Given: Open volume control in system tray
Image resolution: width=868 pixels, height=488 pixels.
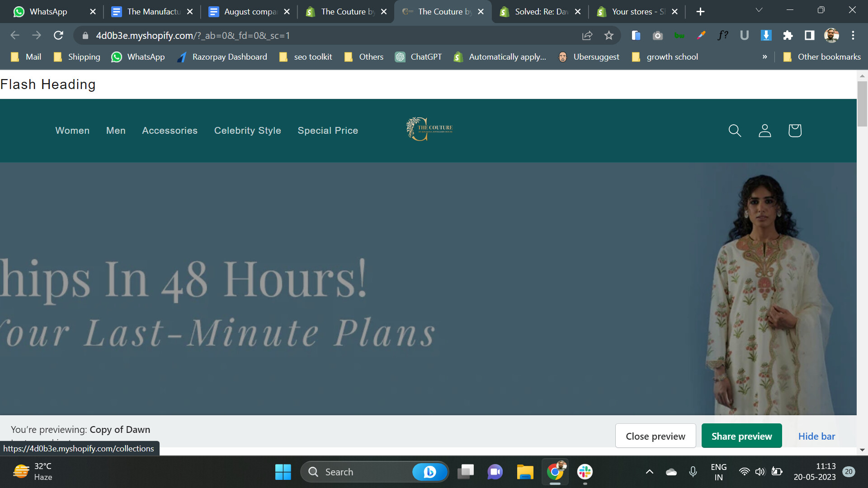Looking at the screenshot, I should pos(760,472).
